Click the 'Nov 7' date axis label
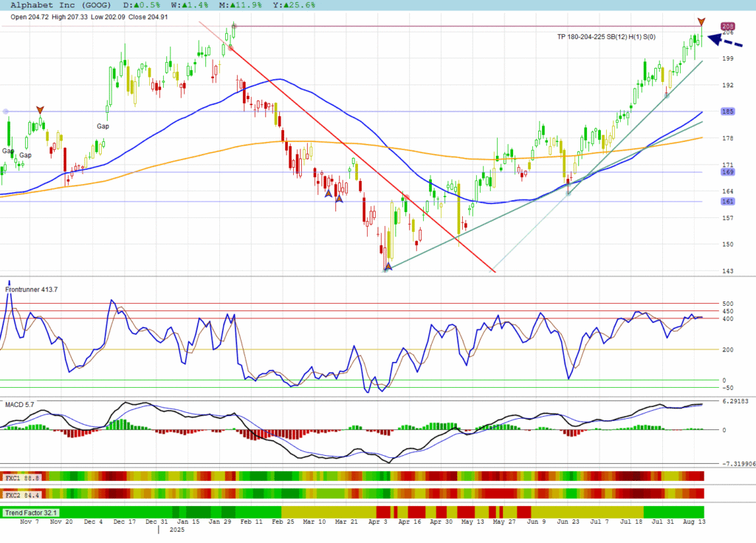The height and width of the screenshot is (543, 756). [x=30, y=522]
